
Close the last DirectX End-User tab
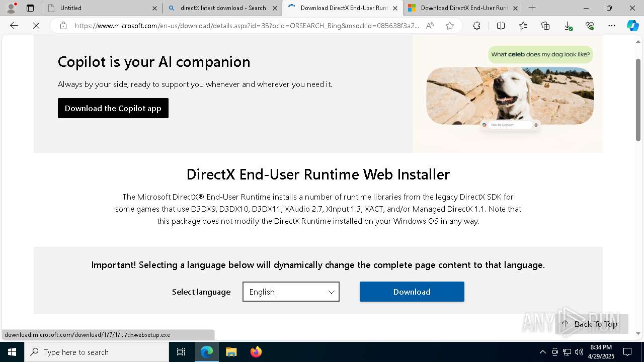coord(515,8)
